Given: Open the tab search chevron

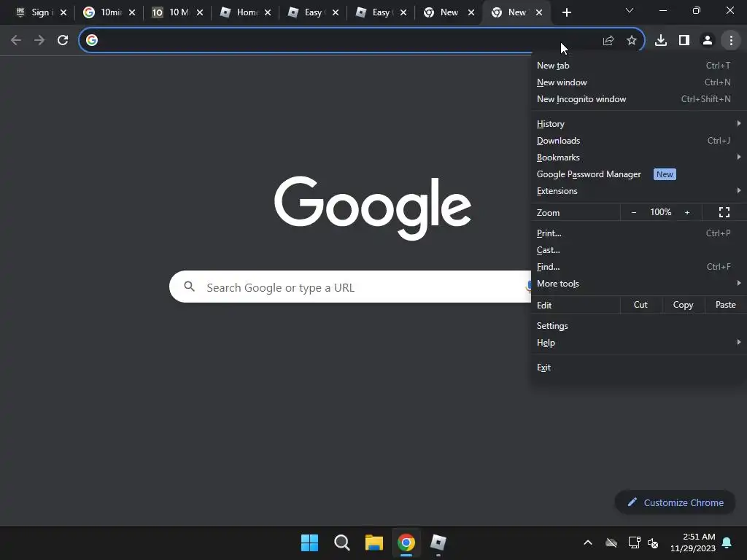Looking at the screenshot, I should pos(630,10).
